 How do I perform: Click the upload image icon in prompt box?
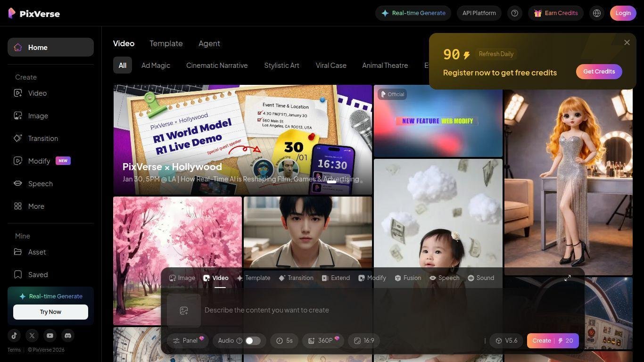pos(184,310)
